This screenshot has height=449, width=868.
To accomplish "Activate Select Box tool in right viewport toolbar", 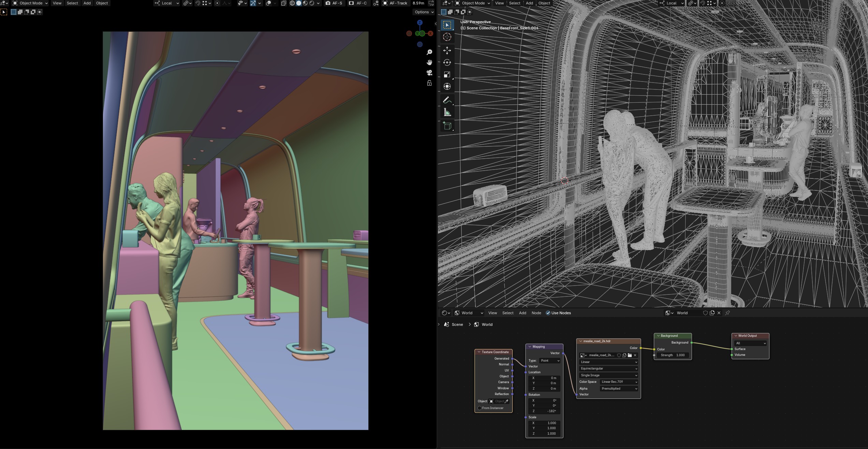I will point(447,25).
